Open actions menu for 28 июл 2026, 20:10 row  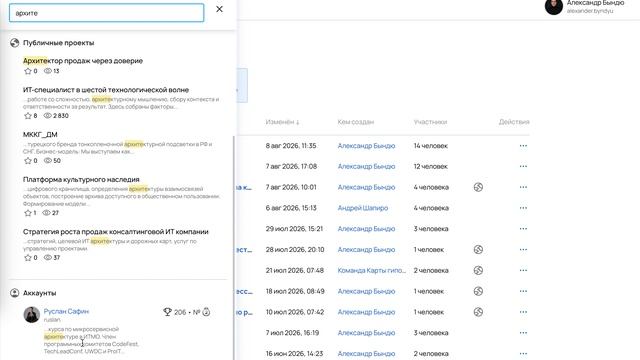523,250
